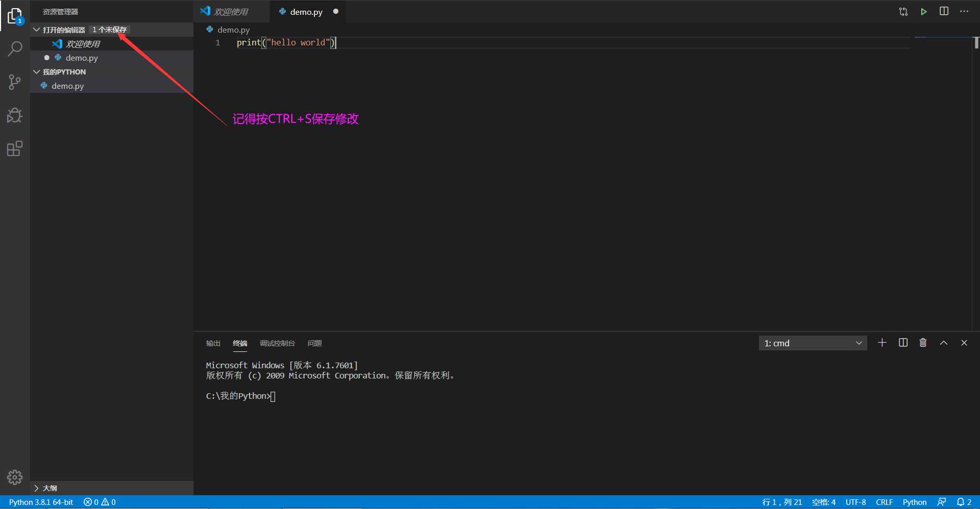Split the terminal panel
This screenshot has height=509, width=980.
[x=903, y=343]
